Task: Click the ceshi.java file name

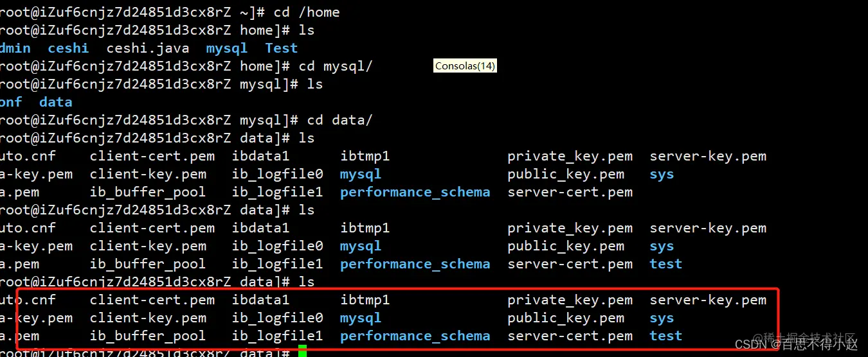Action: click(x=148, y=48)
